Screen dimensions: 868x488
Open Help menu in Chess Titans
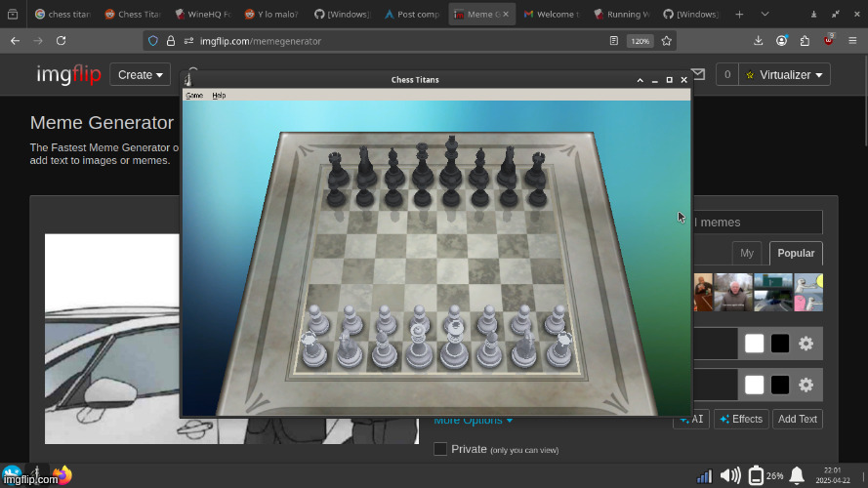[219, 96]
